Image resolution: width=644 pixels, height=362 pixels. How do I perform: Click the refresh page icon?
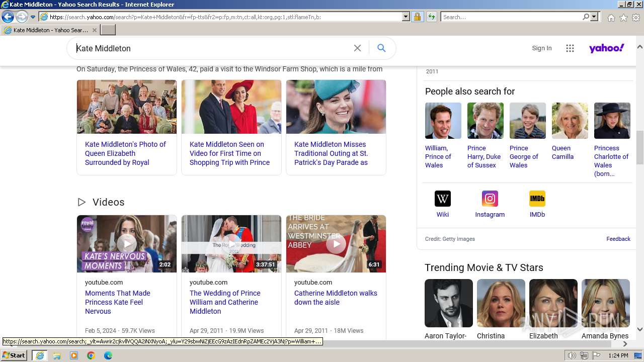[431, 17]
